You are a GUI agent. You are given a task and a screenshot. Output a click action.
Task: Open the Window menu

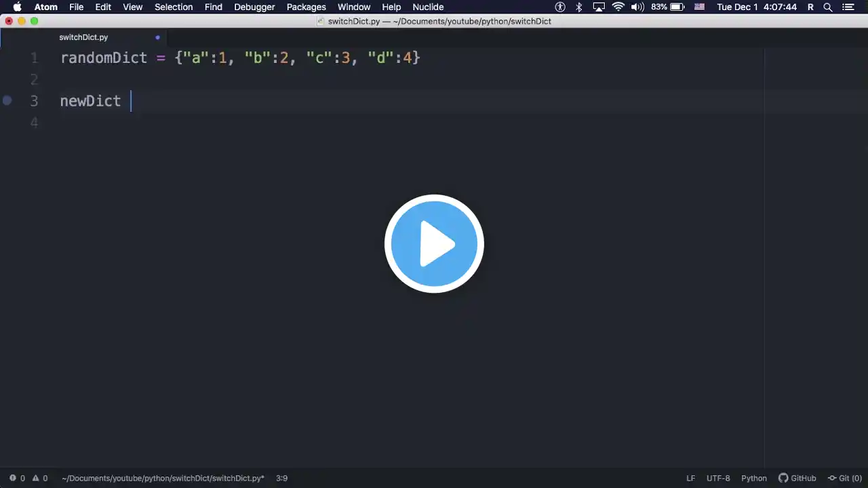(354, 7)
